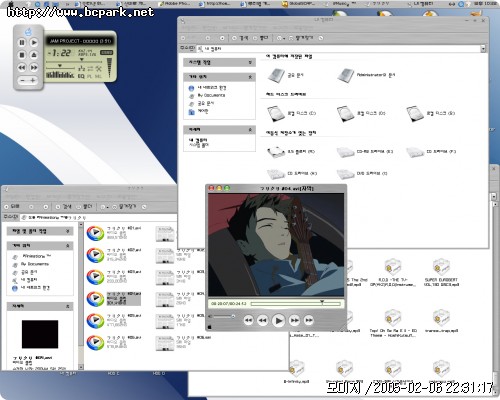This screenshot has width=500, height=400.
Task: Click Favorites button in My Computer toolbar
Action: point(301,38)
